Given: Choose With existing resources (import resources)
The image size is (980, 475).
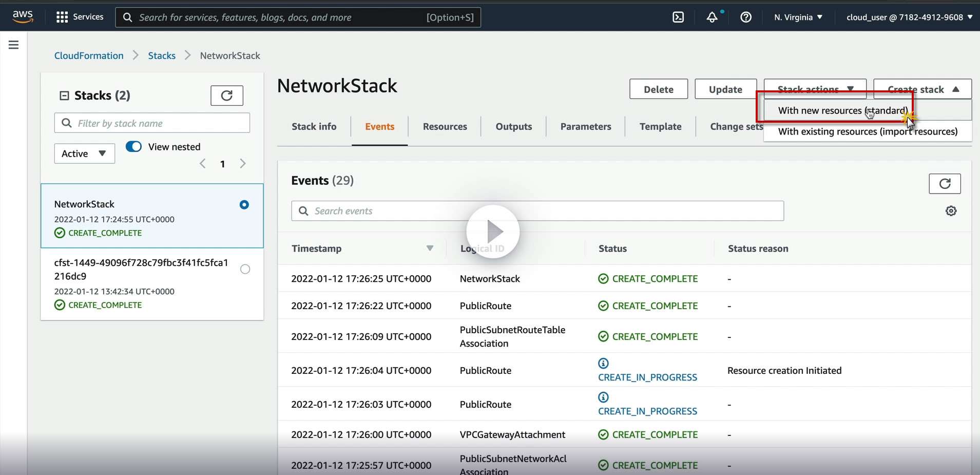Looking at the screenshot, I should [868, 131].
